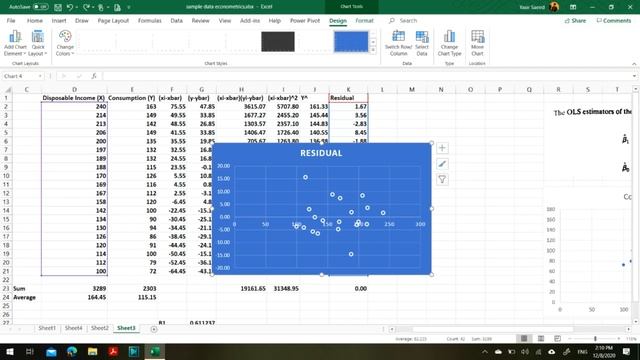Switch to Normal view in status bar

524,338
